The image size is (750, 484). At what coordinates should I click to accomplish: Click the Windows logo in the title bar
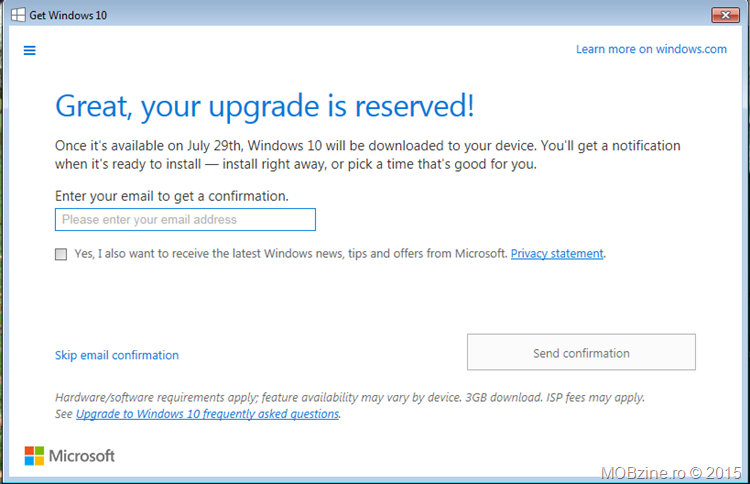point(18,15)
